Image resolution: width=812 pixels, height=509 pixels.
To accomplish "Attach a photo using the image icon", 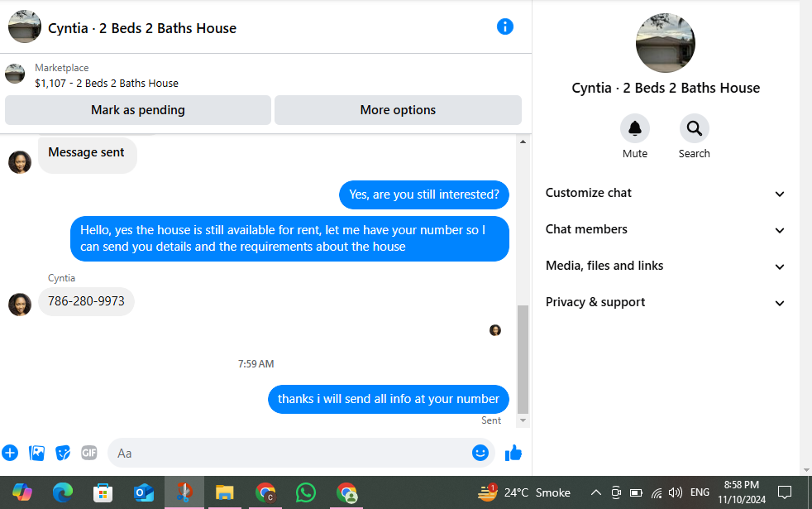I will (x=36, y=453).
